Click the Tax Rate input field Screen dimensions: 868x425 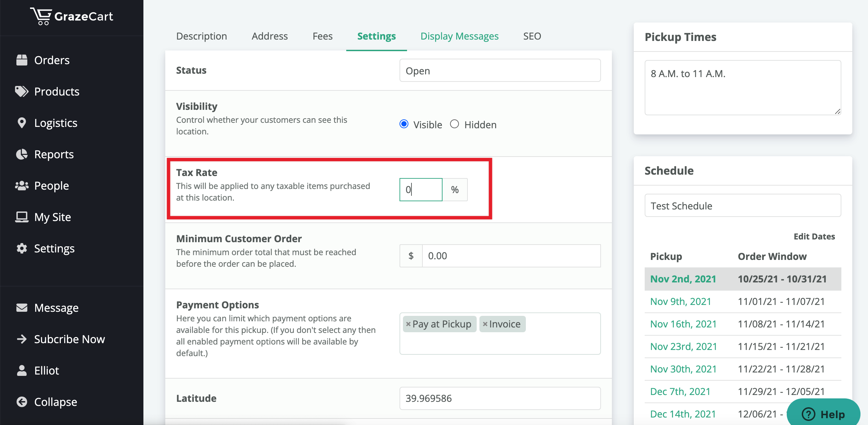coord(421,190)
